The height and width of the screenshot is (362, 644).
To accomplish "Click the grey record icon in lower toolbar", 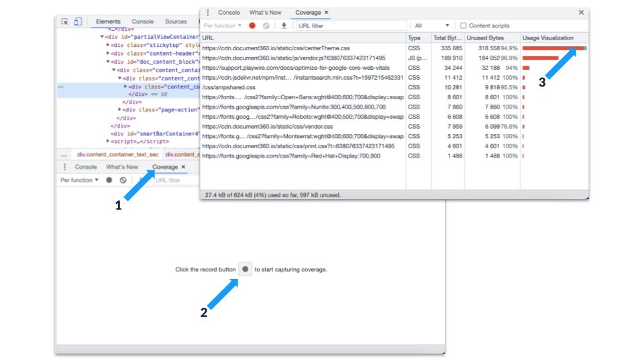I will tap(109, 180).
